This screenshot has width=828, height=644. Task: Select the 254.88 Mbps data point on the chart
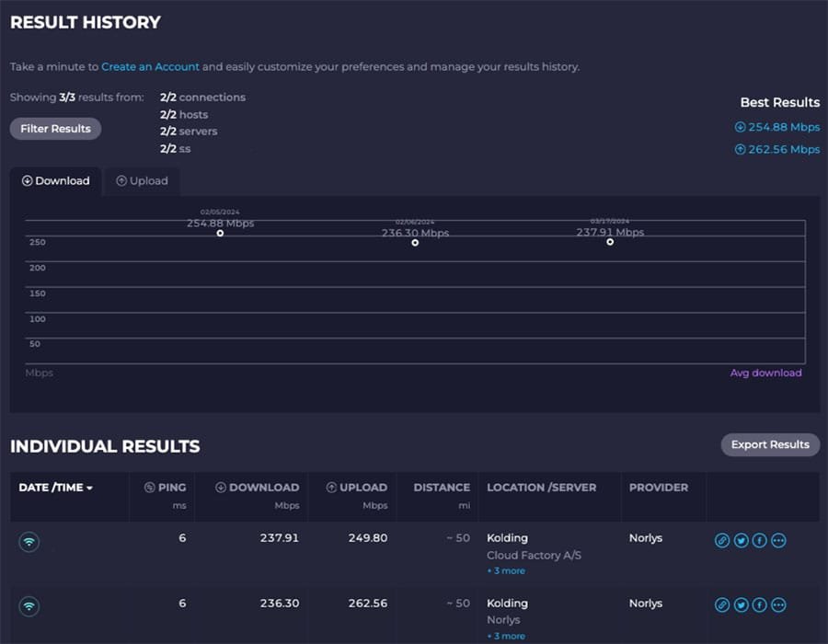click(x=219, y=234)
